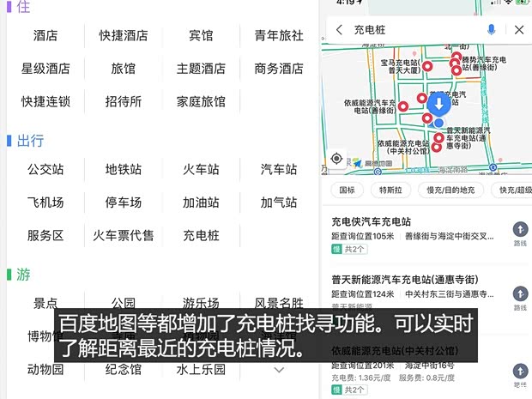Choose 加气站 category
This screenshot has height=399, width=532.
(x=279, y=203)
